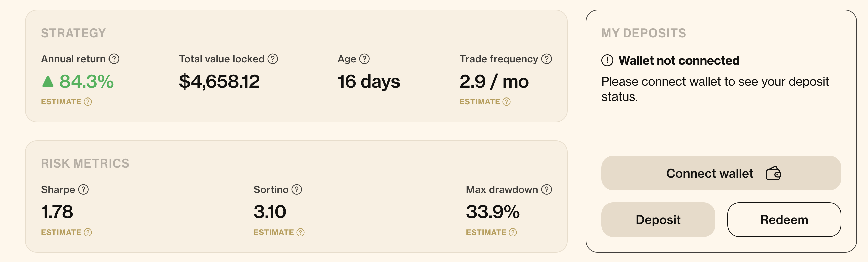
Task: Click the $4,658.12 total value figure
Action: 219,82
